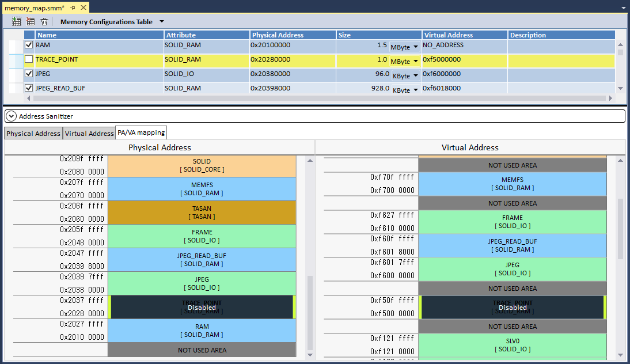Click up arrow of Virtual Address map scrollbar
The height and width of the screenshot is (364, 630).
pos(620,160)
